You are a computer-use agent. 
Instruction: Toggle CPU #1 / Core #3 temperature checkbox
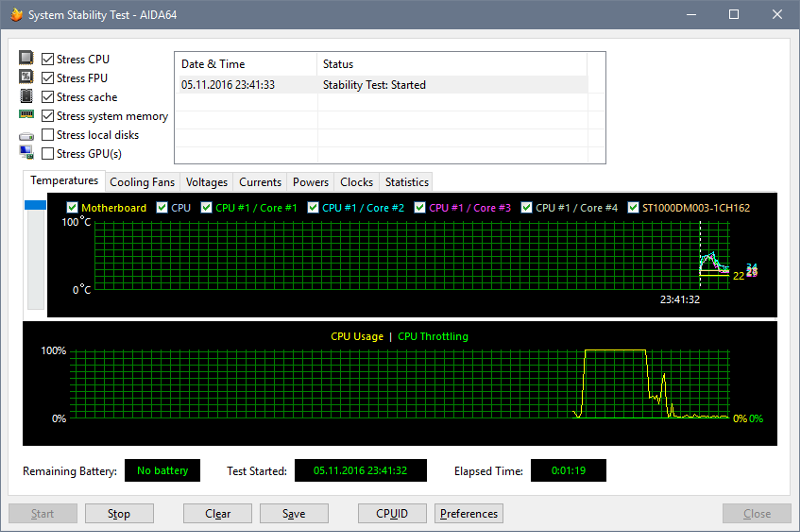(419, 208)
